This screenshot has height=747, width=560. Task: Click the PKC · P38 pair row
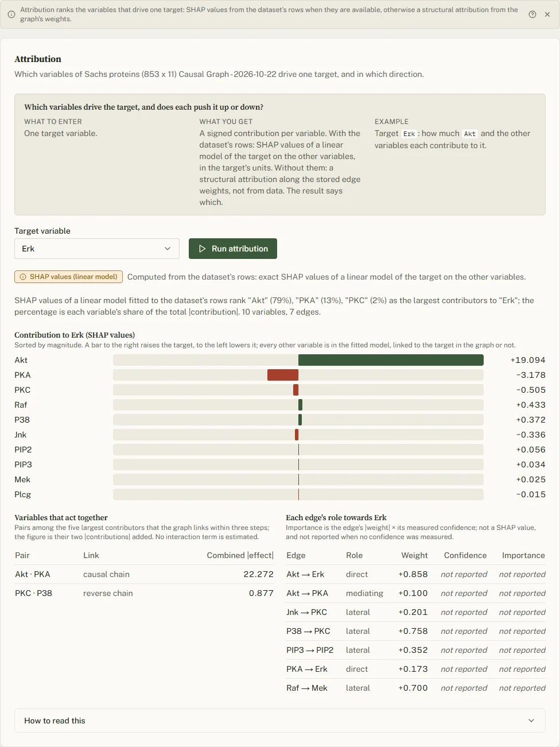144,593
